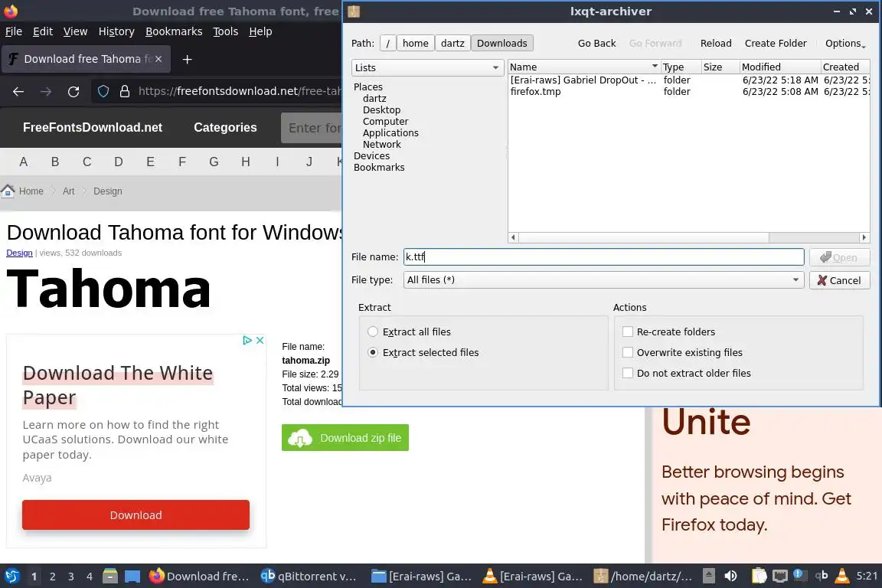Switch to qBittorrent taskbar entry
The width and height of the screenshot is (882, 588).
tap(309, 576)
